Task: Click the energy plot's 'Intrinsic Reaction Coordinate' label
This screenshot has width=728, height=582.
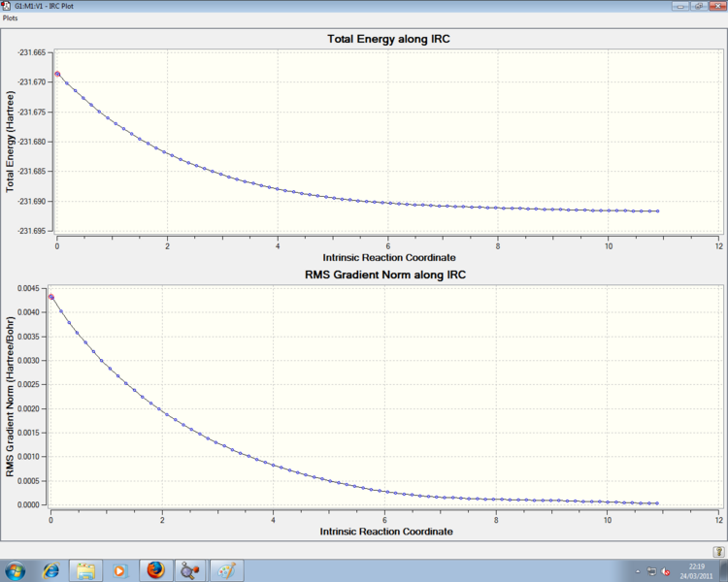Action: point(389,258)
